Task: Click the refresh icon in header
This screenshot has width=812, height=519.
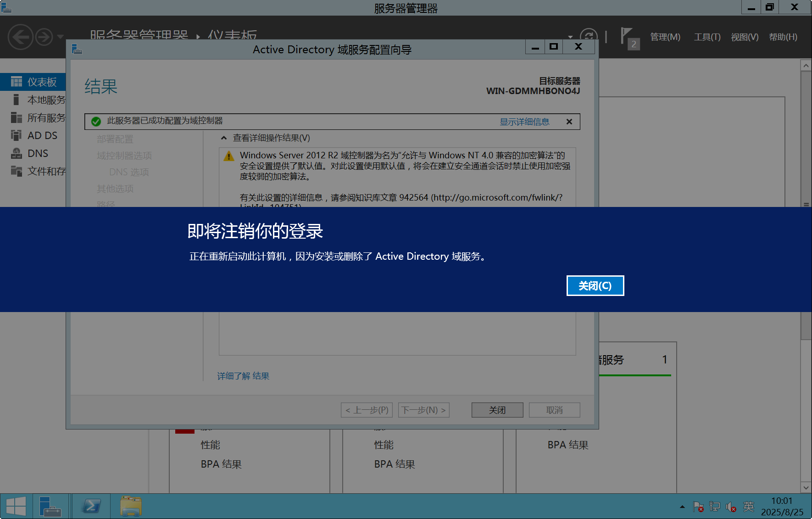Action: (589, 36)
